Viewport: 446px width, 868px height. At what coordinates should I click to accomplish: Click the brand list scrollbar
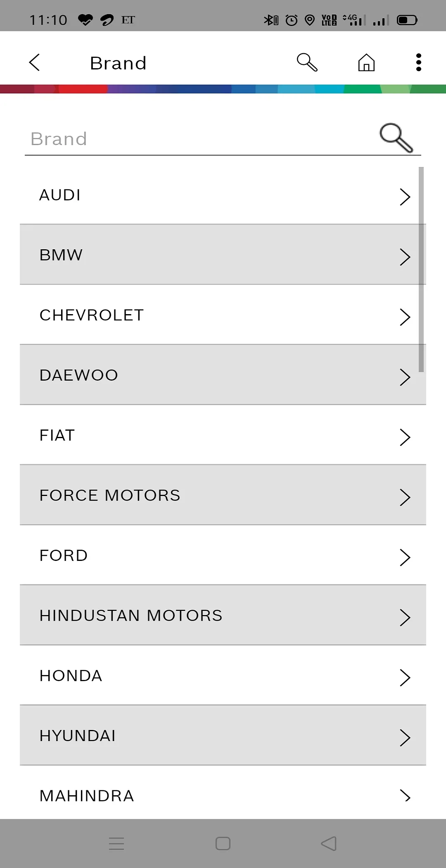tap(421, 269)
